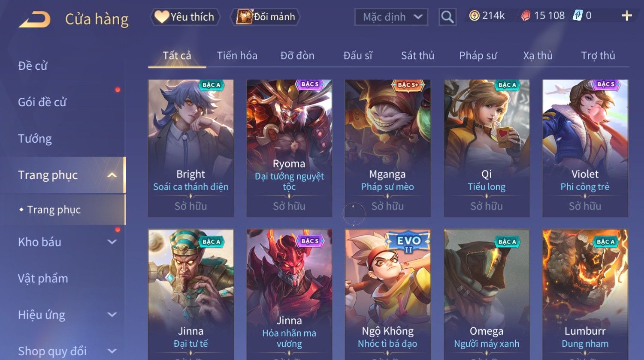
Task: Tap the plus icon to add currency
Action: [627, 16]
